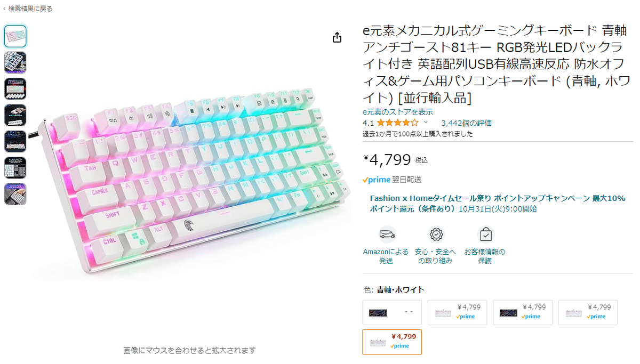
Task: Select the first product thumbnail image
Action: pos(15,36)
